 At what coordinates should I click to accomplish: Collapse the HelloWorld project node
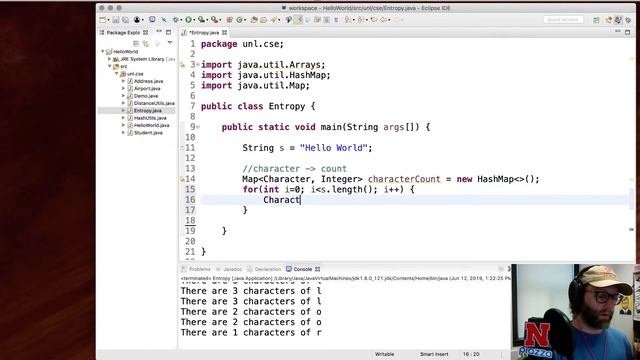pyautogui.click(x=103, y=51)
